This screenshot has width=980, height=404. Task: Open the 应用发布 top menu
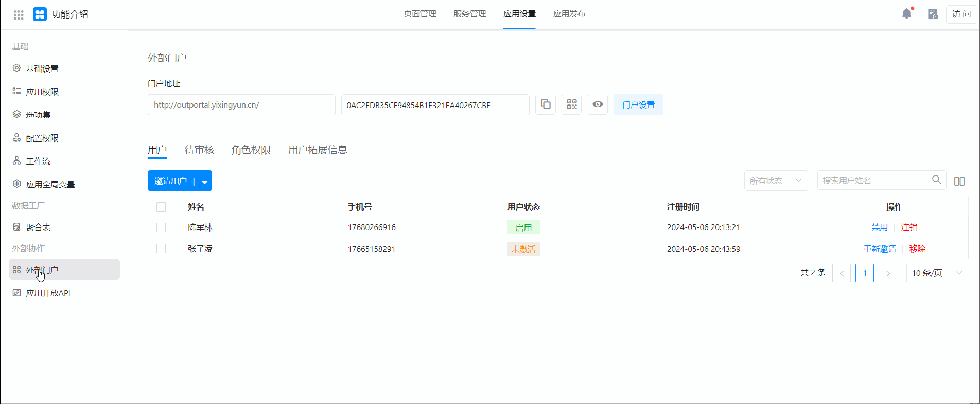569,14
